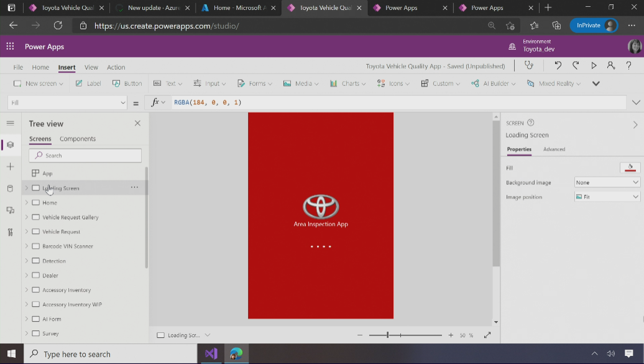Open the App checker stethoscope icon
This screenshot has height=364, width=644.
pyautogui.click(x=529, y=65)
